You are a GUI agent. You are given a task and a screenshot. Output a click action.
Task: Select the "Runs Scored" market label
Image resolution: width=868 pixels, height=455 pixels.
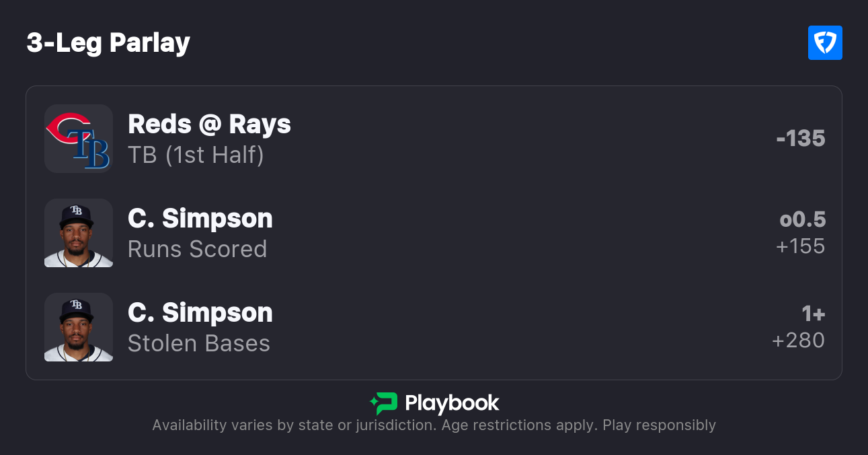coord(197,250)
